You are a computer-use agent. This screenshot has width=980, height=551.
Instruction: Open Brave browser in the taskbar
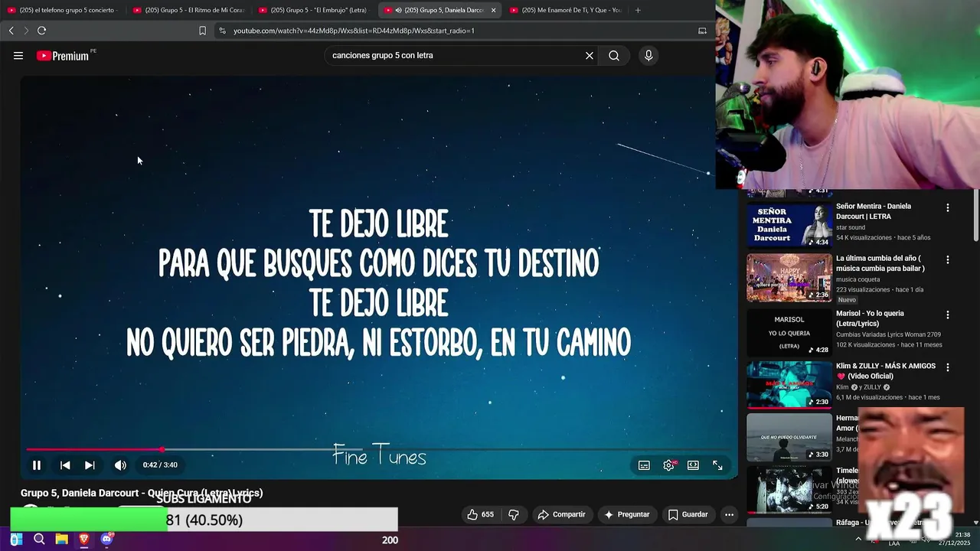pyautogui.click(x=84, y=540)
